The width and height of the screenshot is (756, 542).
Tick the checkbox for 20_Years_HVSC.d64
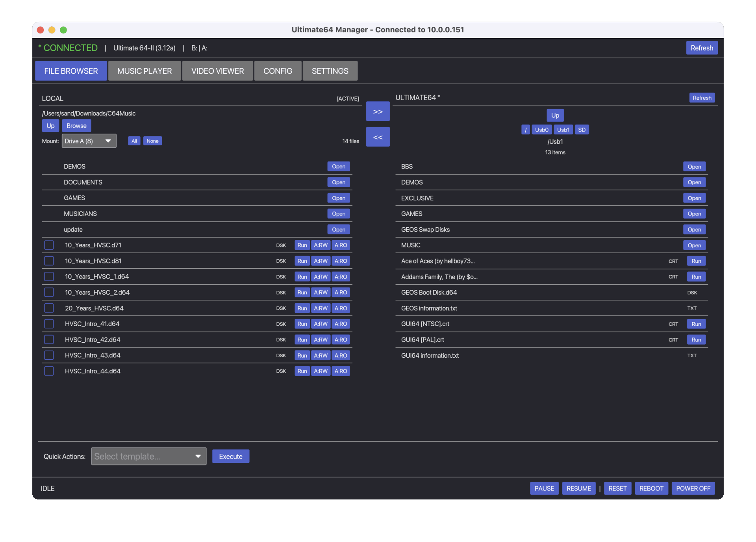49,308
